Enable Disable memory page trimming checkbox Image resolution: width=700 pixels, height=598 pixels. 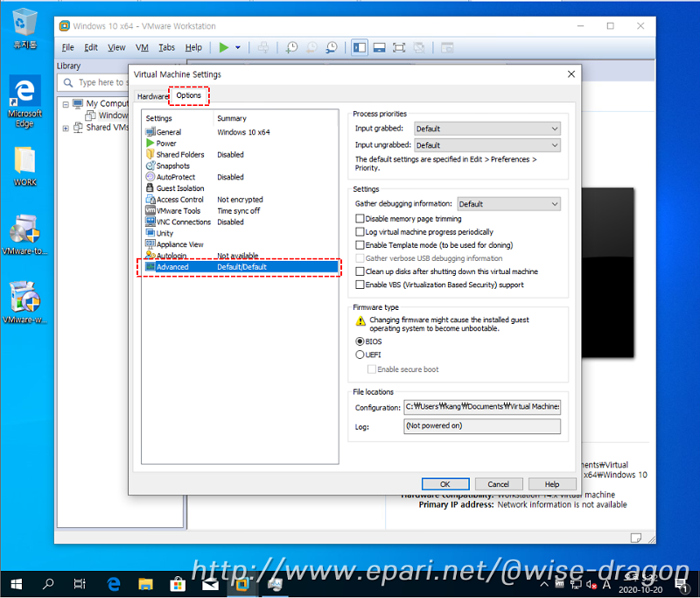(360, 218)
